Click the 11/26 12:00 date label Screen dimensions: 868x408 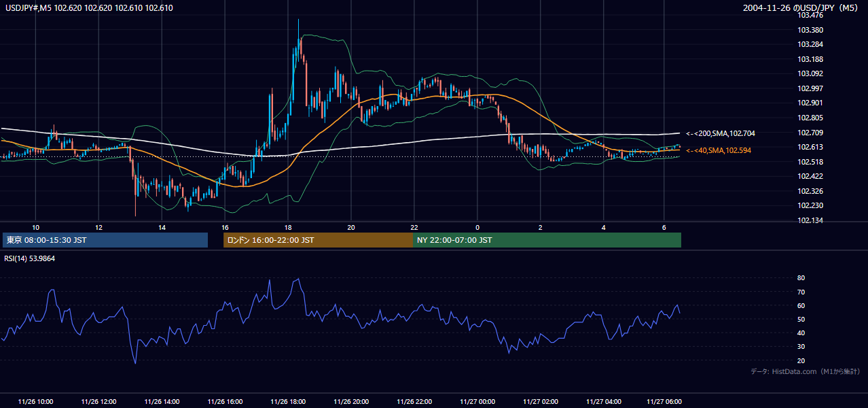tap(98, 401)
